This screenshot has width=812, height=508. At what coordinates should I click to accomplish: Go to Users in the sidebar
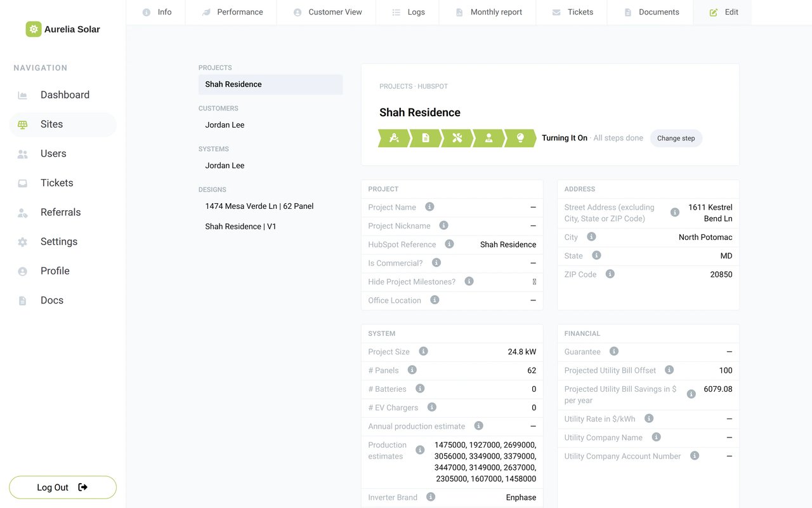63,154
